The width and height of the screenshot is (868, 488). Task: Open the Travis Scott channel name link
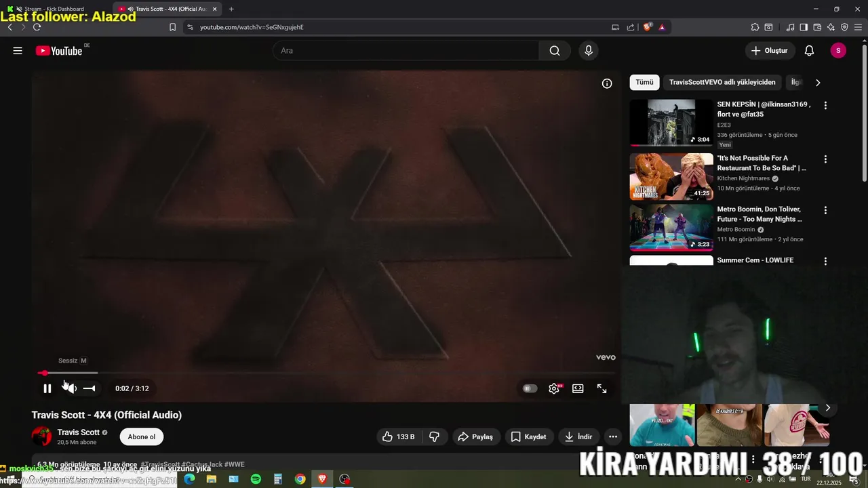coord(78,432)
